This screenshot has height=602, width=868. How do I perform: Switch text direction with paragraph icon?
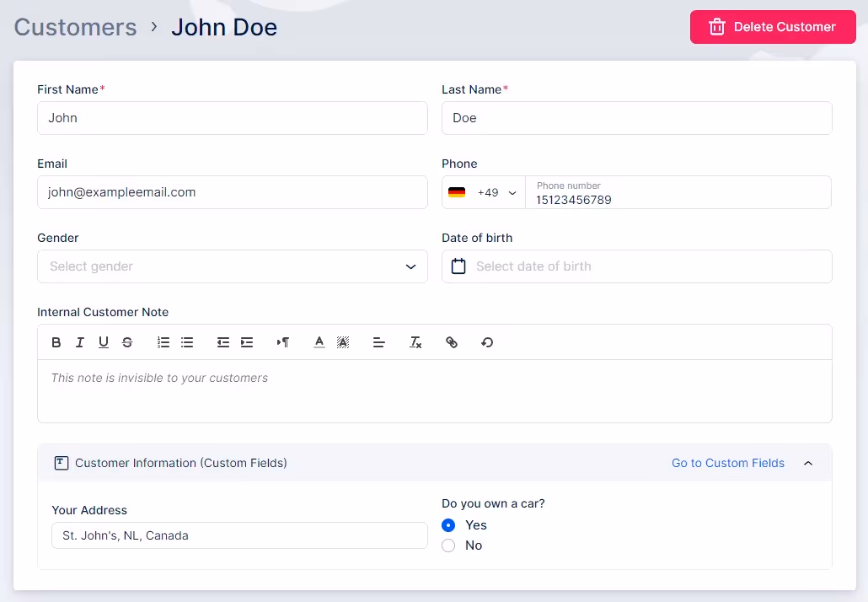click(x=283, y=342)
